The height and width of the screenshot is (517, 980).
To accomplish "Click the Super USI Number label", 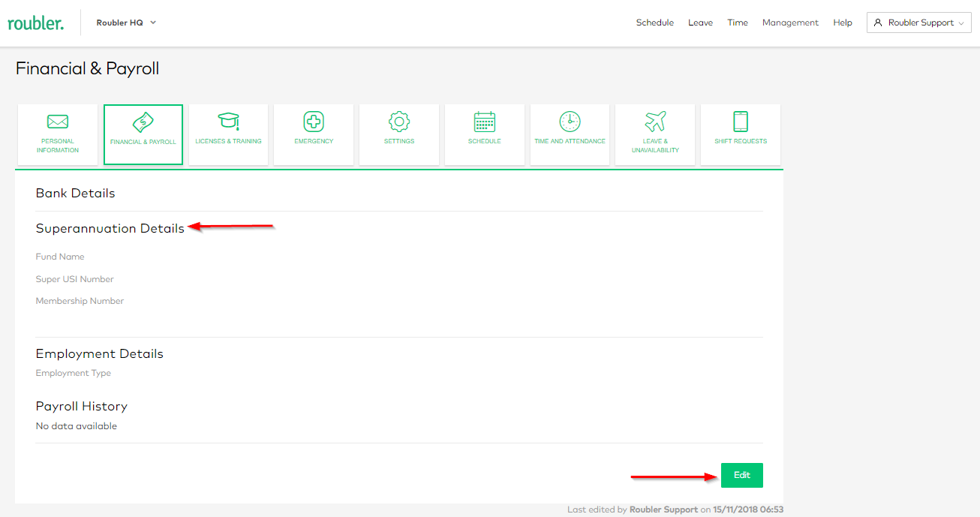I will pos(75,279).
